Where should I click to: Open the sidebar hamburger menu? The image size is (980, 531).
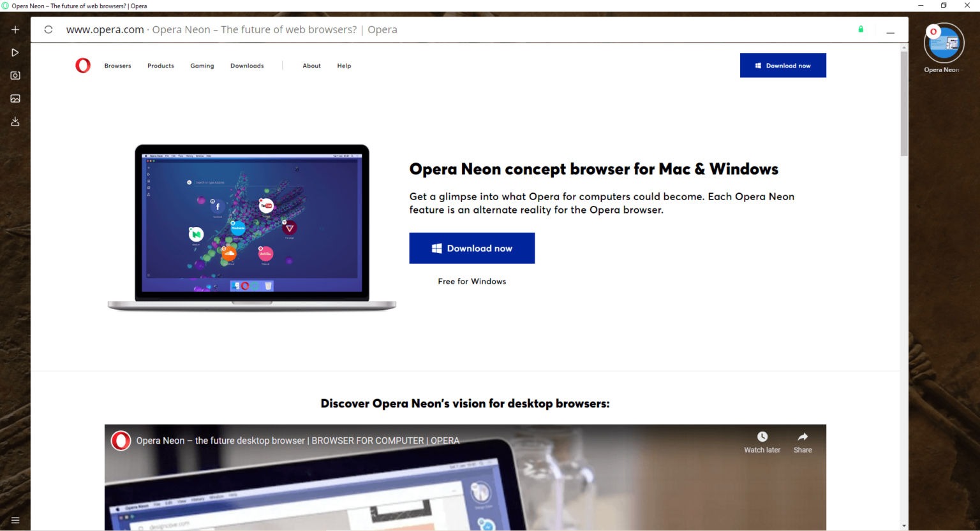(15, 520)
